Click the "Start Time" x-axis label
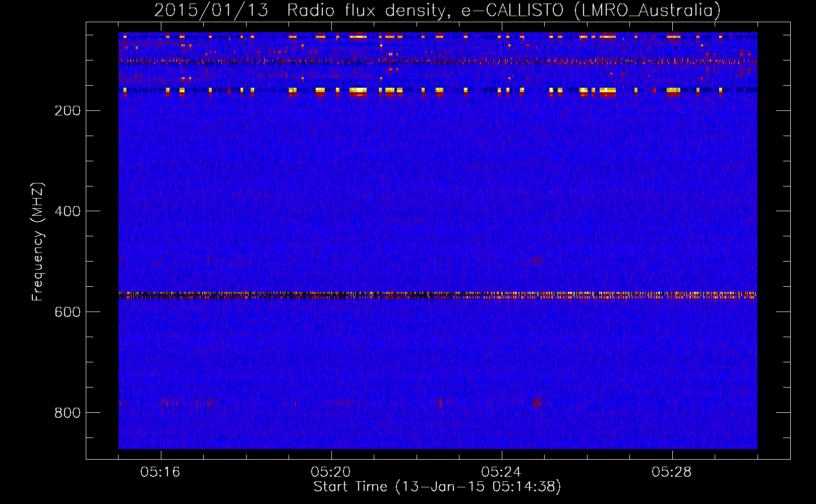 (x=437, y=487)
